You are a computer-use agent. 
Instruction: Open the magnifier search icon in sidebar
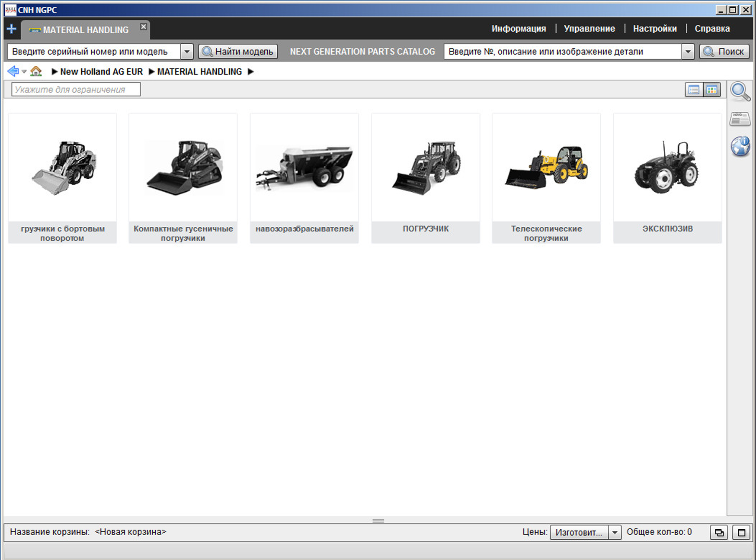click(740, 91)
